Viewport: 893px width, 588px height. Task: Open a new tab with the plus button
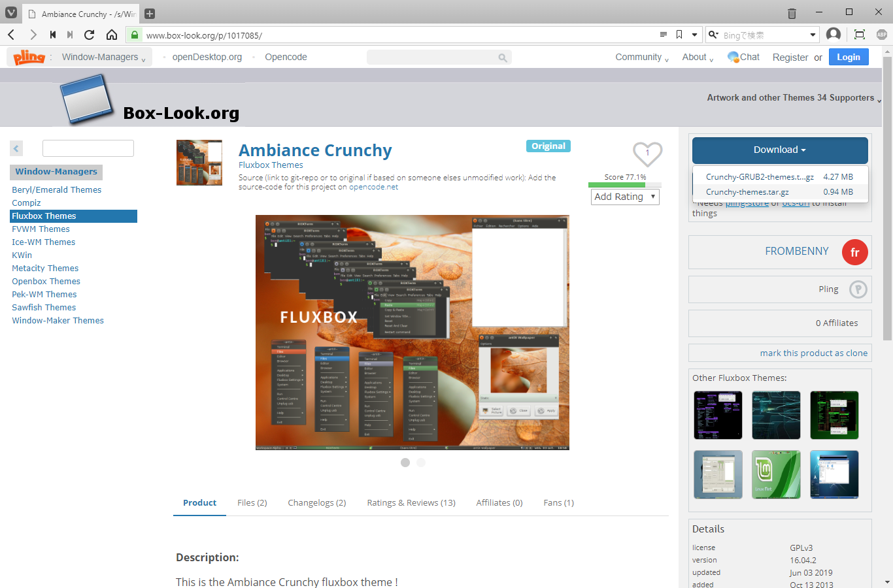pyautogui.click(x=150, y=14)
